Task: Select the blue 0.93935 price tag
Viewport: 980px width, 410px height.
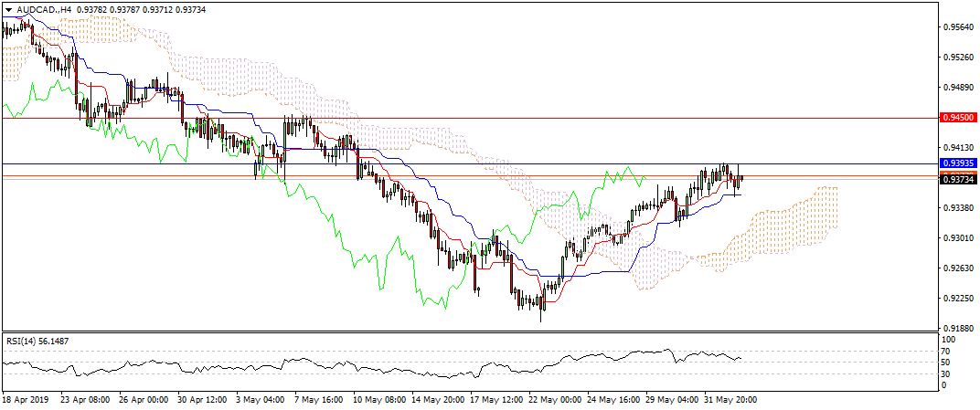Action: point(958,163)
